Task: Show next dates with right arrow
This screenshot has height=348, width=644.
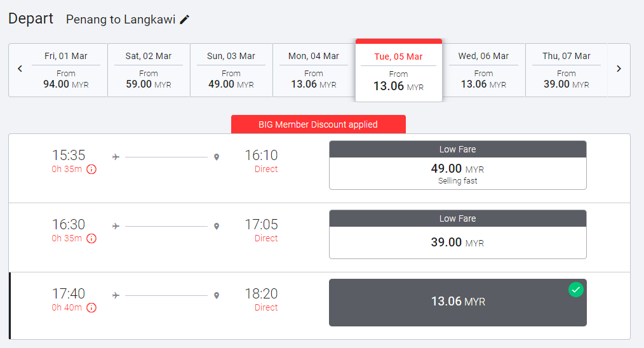Action: (x=619, y=69)
